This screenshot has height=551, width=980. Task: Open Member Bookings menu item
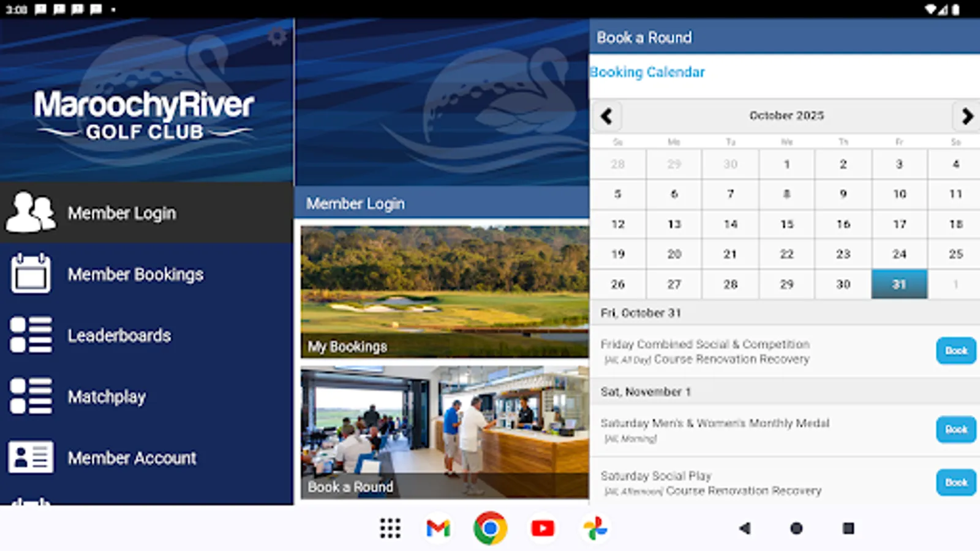[x=146, y=274]
